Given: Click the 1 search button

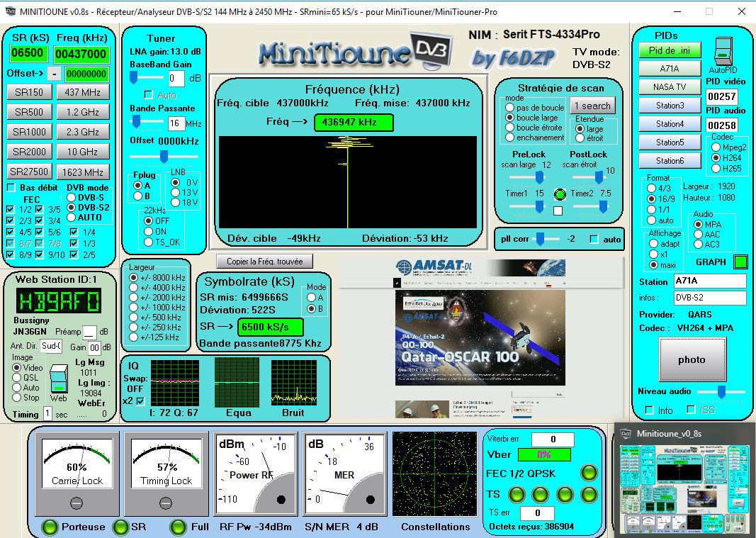Looking at the screenshot, I should point(592,106).
